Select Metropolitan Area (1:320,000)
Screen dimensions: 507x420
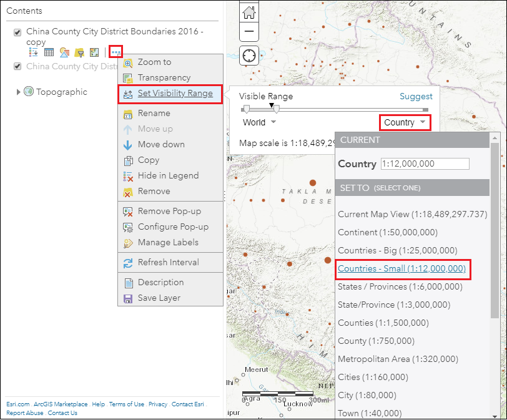click(x=398, y=359)
